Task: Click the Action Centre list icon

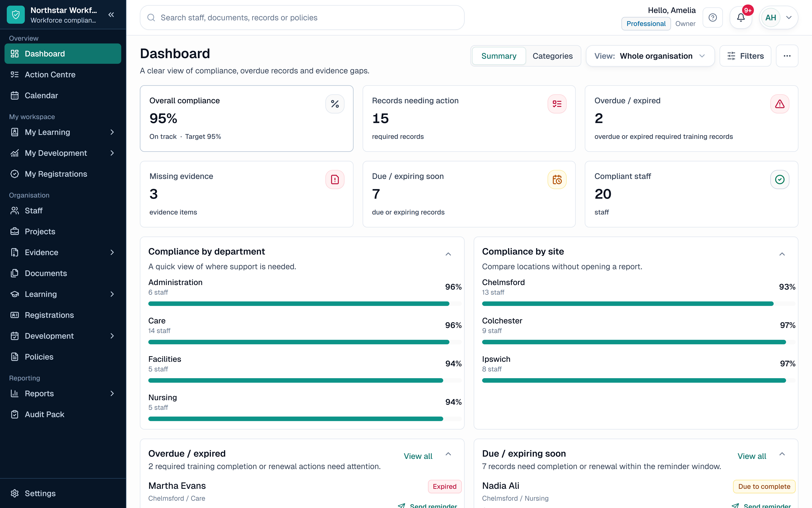Action: [15, 75]
